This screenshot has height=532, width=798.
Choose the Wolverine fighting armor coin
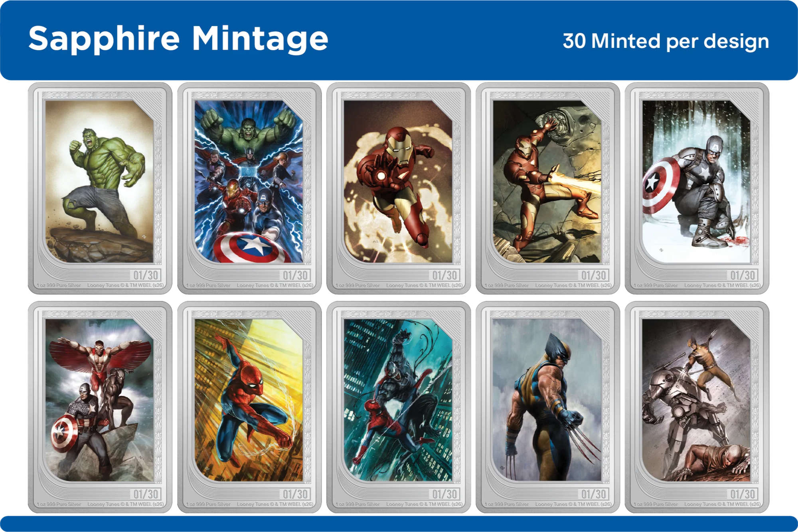click(697, 407)
